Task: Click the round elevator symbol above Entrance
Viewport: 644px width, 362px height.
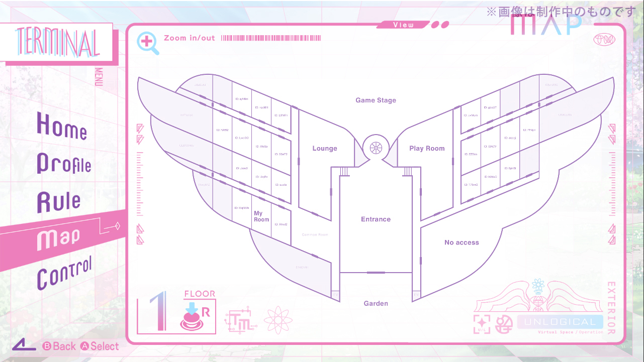Action: coord(376,148)
